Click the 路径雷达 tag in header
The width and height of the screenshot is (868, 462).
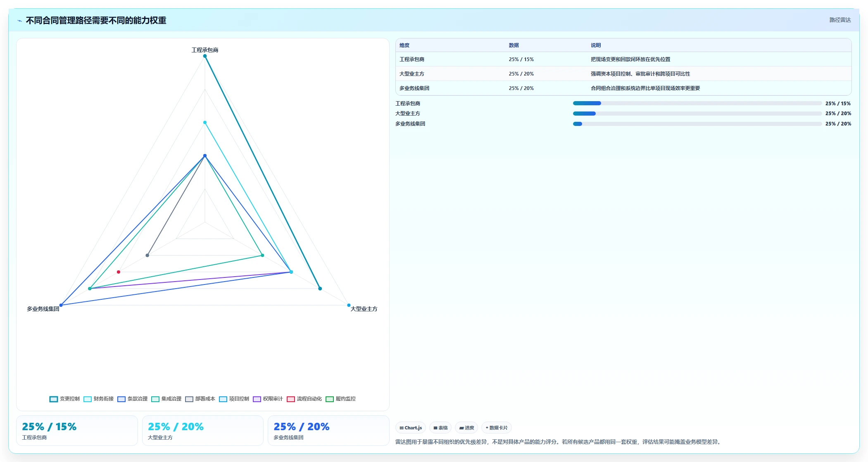[840, 20]
